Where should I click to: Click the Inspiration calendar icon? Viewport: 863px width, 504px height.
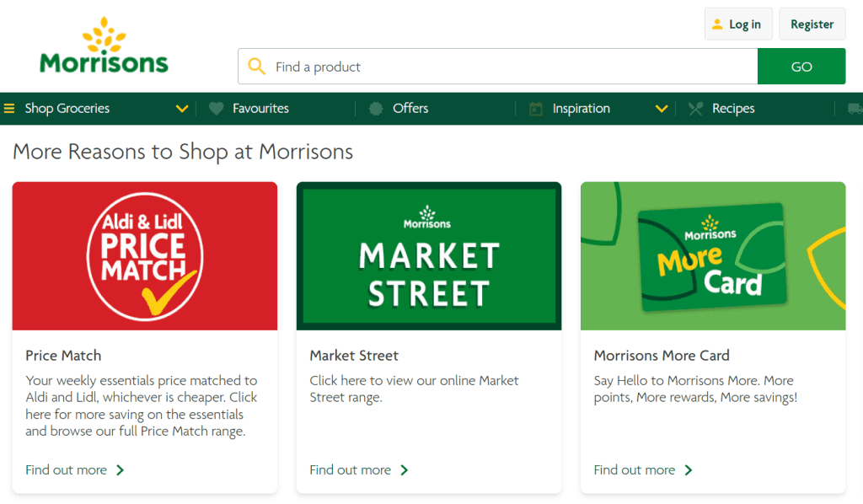click(x=535, y=109)
